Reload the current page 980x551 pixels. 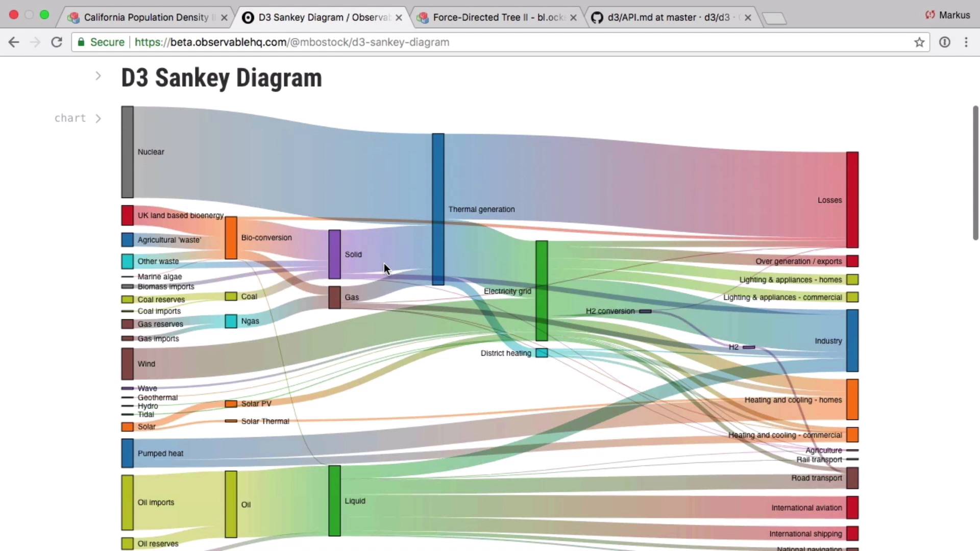[x=57, y=42]
